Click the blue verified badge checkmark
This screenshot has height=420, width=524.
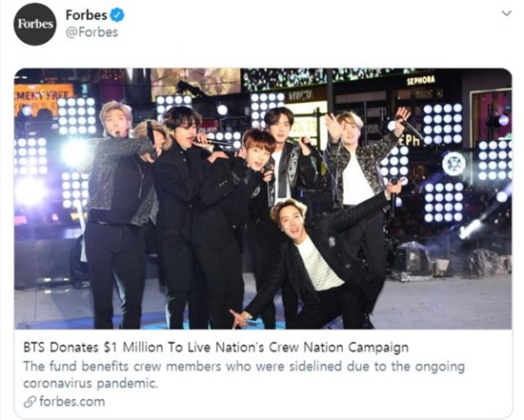117,15
